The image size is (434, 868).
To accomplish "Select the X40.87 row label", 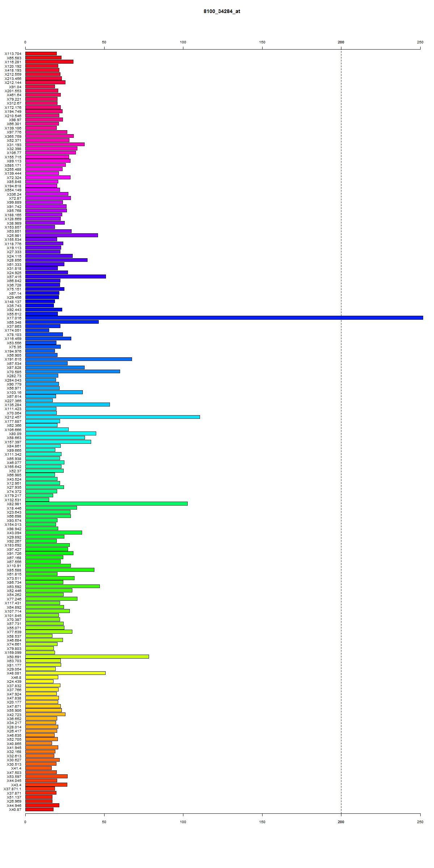I will (15, 810).
